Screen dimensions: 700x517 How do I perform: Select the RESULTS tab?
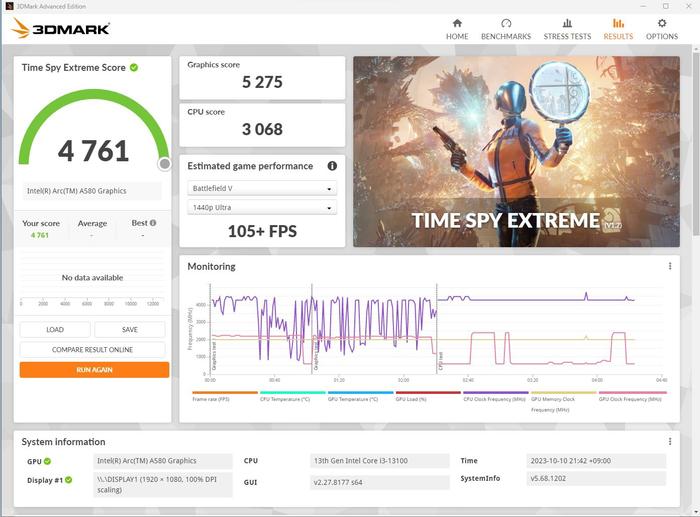[x=618, y=29]
